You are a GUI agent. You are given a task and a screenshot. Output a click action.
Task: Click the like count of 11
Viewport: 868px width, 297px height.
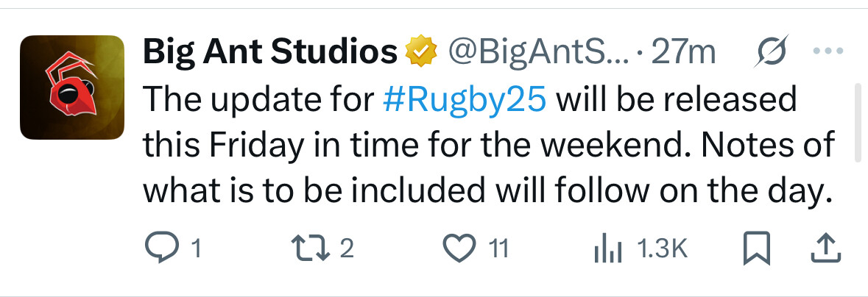coord(498,249)
